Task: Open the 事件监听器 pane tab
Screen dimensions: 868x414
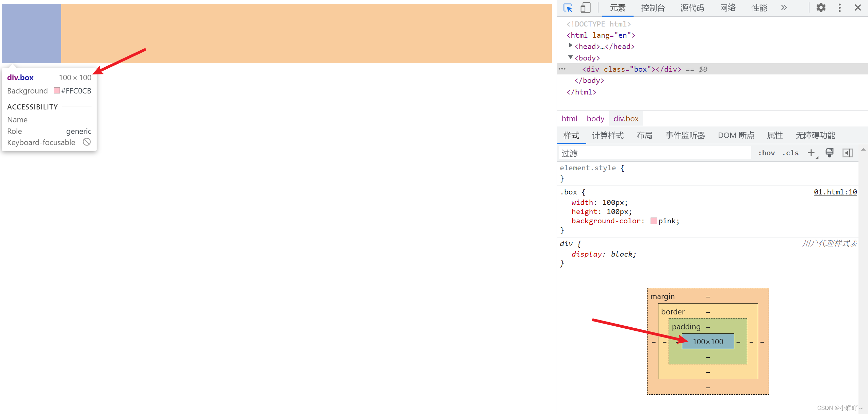Action: point(685,135)
